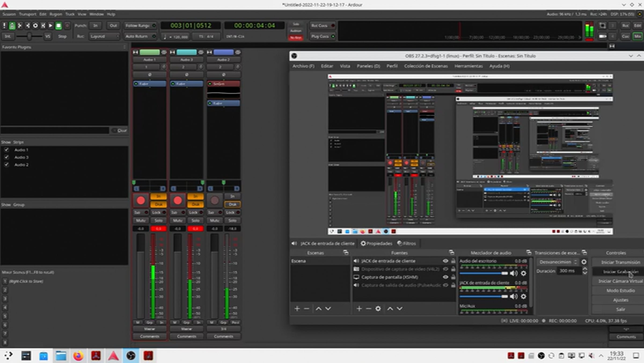Arm recording on the Audio 2 strip
The width and height of the screenshot is (644, 363).
click(214, 200)
